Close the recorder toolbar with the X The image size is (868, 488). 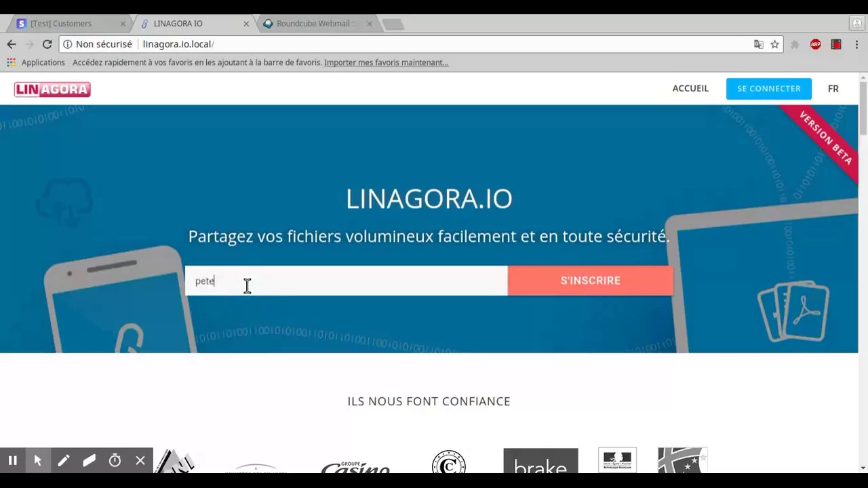(x=140, y=461)
